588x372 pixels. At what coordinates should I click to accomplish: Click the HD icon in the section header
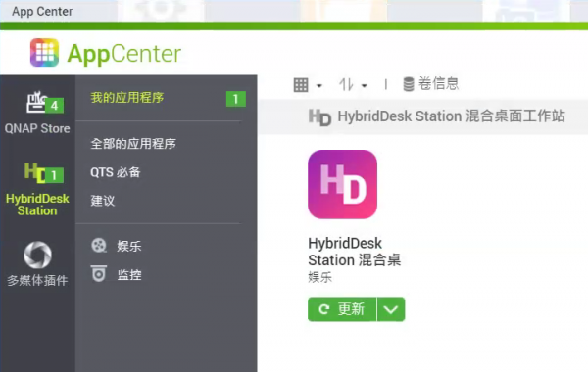(x=319, y=116)
